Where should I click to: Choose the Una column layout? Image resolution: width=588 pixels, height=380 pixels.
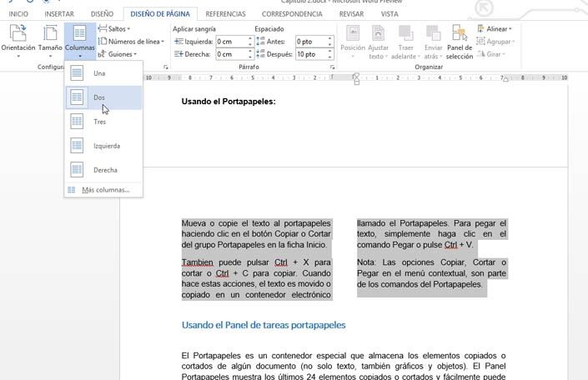tap(100, 73)
